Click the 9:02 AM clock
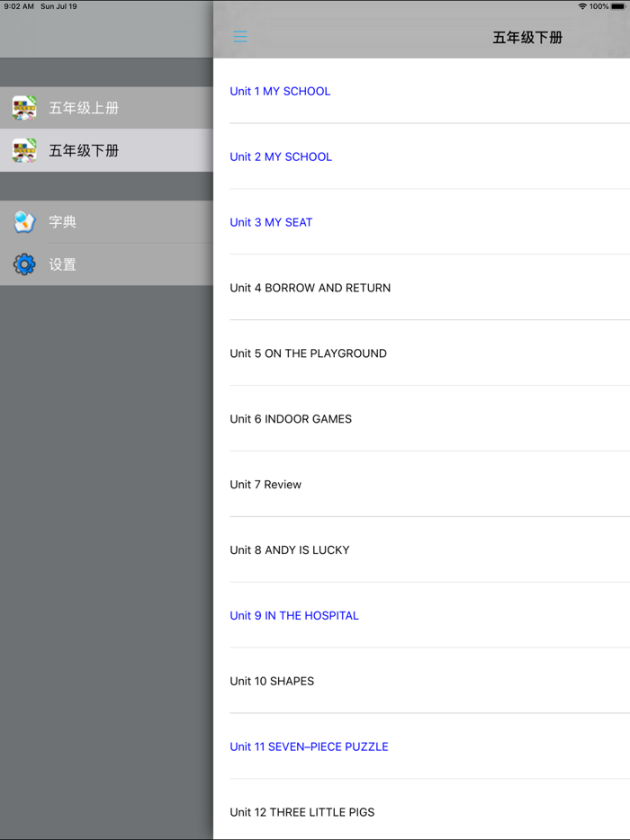630x840 pixels. (19, 6)
